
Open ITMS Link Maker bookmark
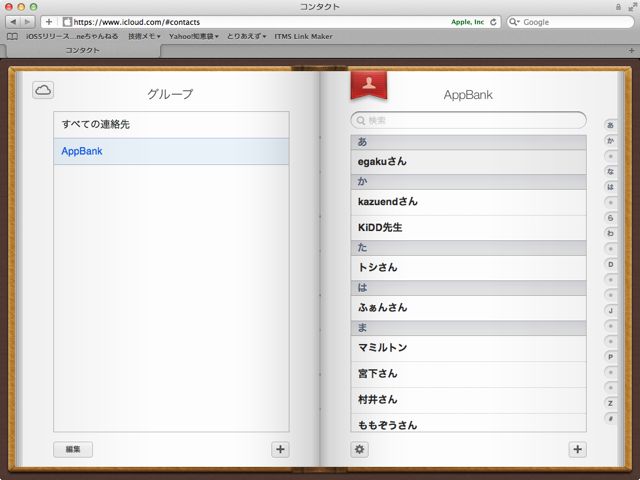coord(303,36)
